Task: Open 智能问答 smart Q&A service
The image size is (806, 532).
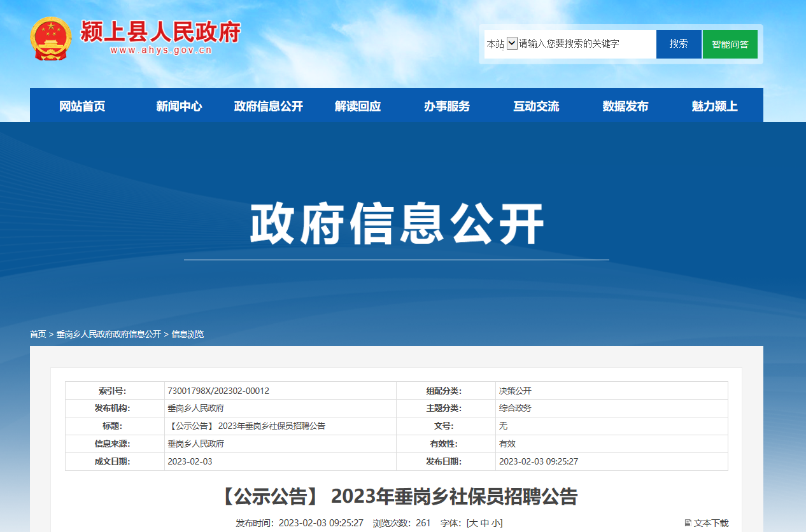Action: pyautogui.click(x=730, y=43)
